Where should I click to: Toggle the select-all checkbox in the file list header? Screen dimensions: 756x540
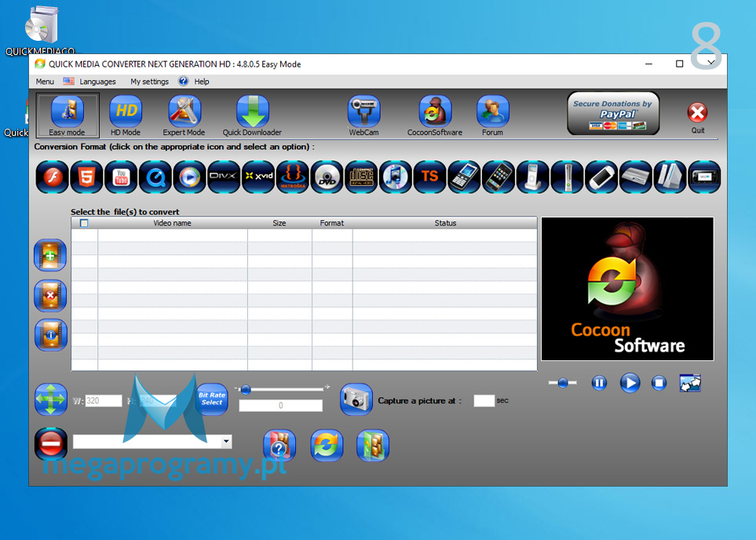click(x=84, y=223)
